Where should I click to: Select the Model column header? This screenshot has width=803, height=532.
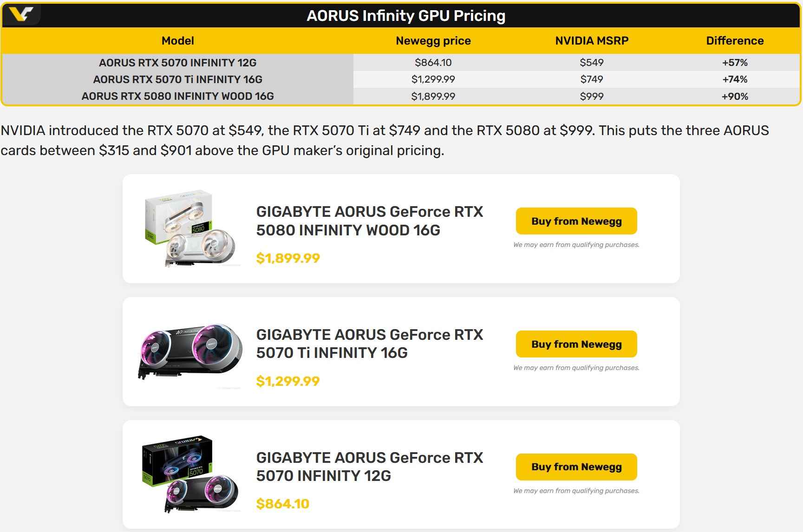pos(178,41)
